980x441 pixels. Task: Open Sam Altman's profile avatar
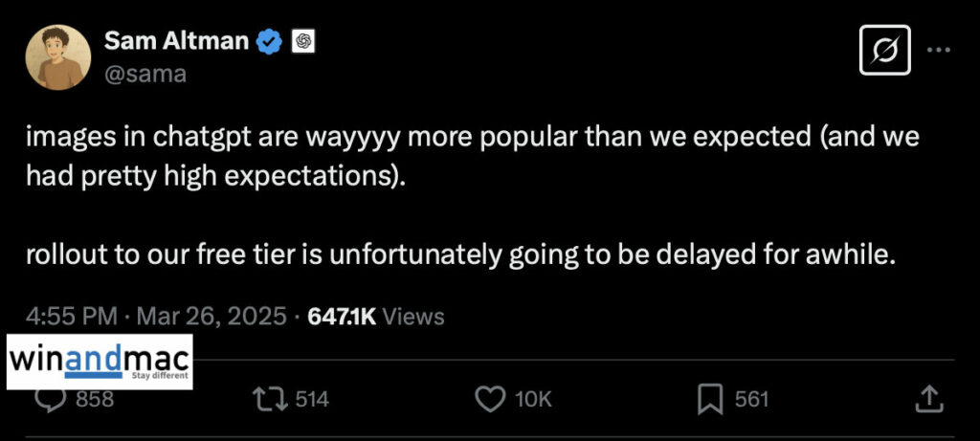pos(59,59)
